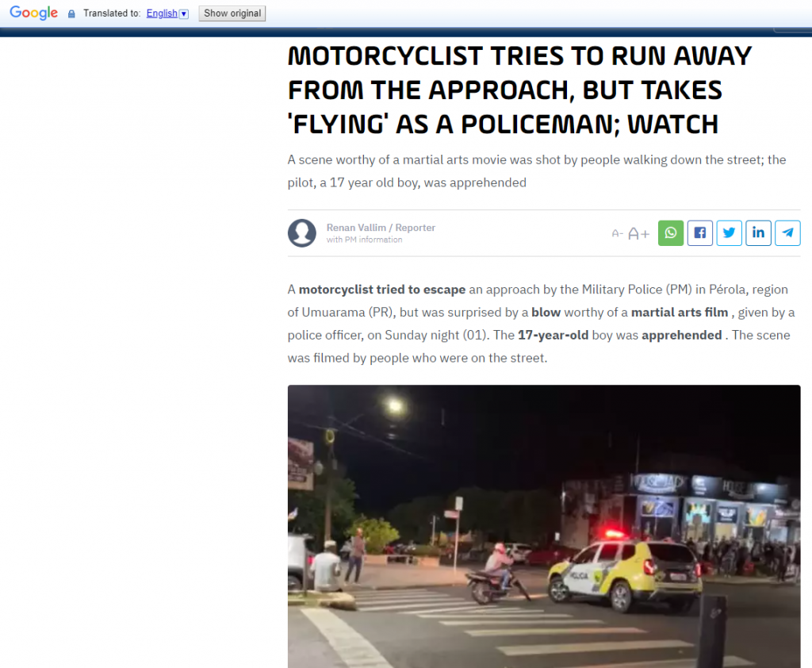Viewport: 812px width, 668px height.
Task: Click the Google logo
Action: 33,13
